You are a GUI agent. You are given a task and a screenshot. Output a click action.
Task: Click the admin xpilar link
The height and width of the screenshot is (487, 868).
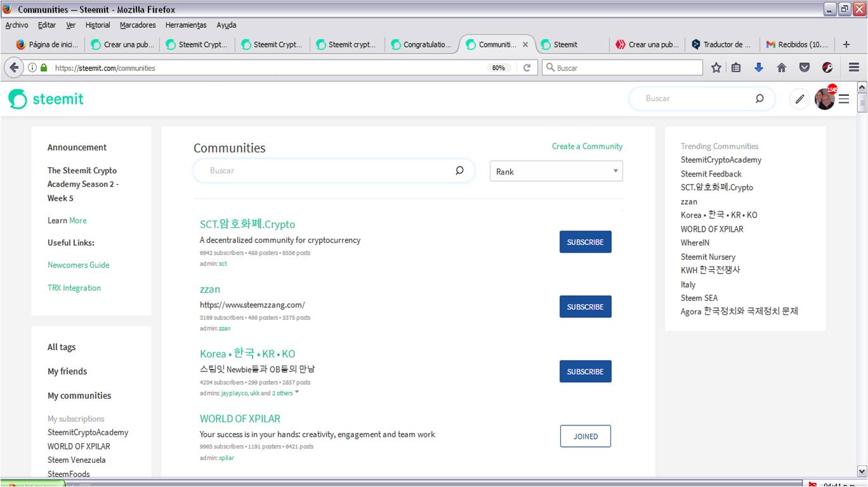[x=227, y=458]
